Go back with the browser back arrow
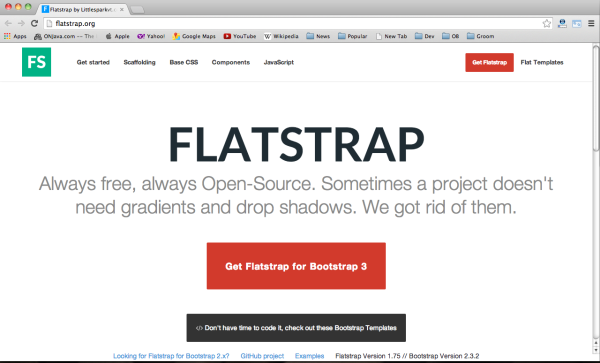The width and height of the screenshot is (600, 363). pos(8,23)
